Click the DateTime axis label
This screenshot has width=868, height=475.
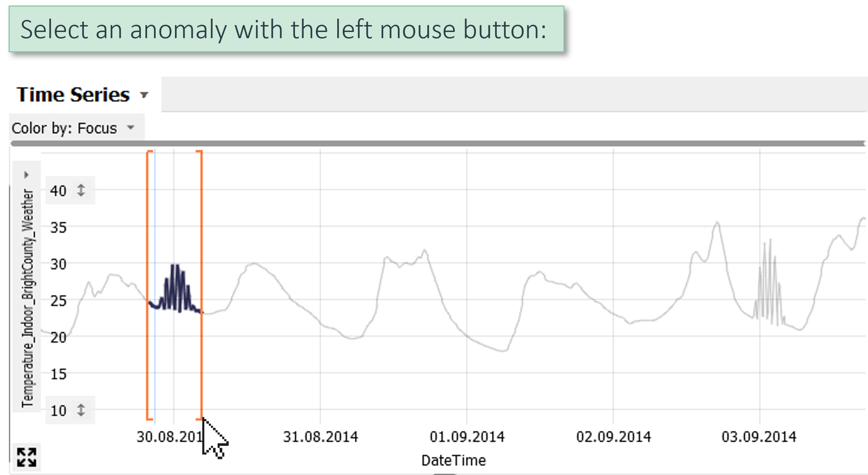click(x=453, y=461)
